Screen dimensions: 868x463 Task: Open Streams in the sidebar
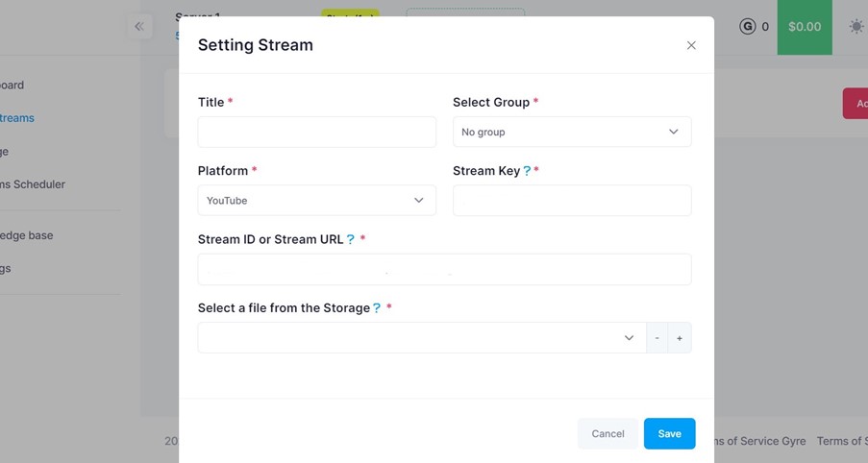click(17, 118)
